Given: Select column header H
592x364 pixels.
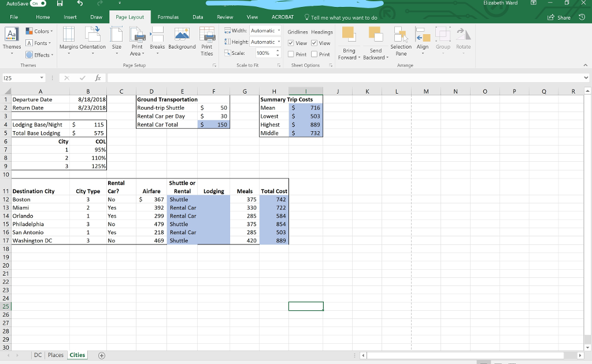Looking at the screenshot, I should [274, 91].
